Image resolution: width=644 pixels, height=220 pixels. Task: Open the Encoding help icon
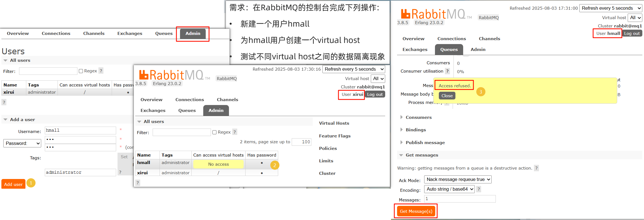pos(479,189)
